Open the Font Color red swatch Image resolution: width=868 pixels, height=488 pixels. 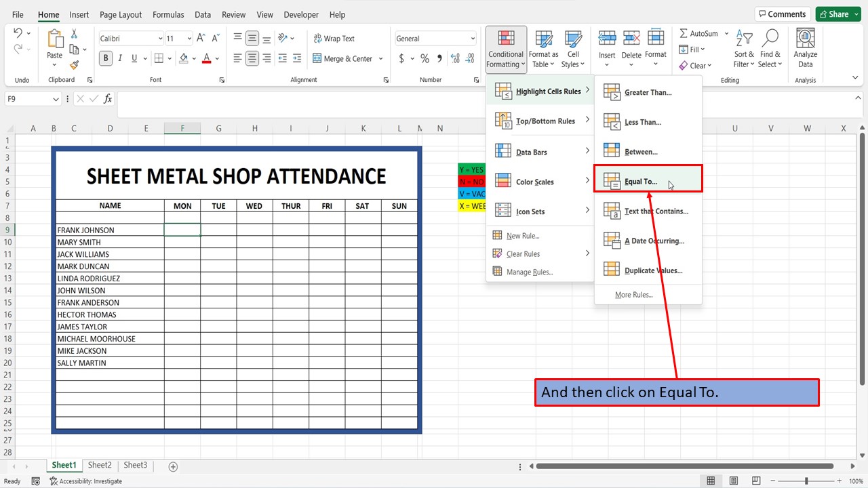tap(207, 59)
